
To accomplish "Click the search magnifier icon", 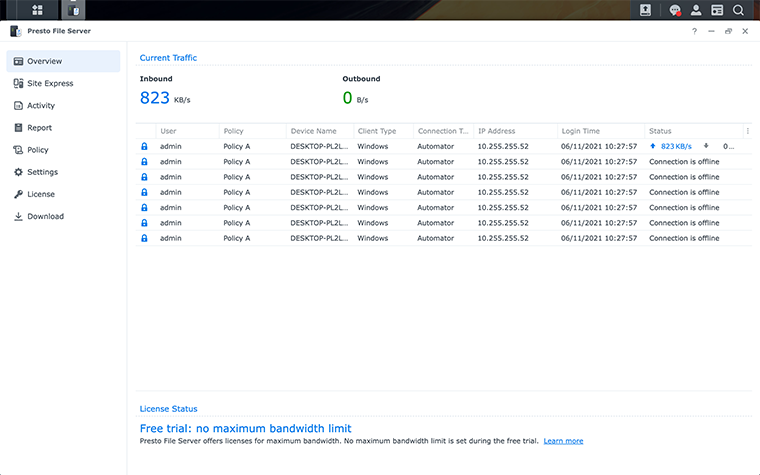I will [739, 10].
